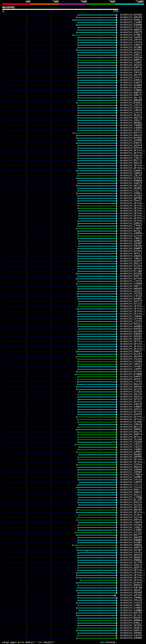Image resolution: width=146 pixels, height=644 pixels.
Task: Select label UniRef100_Q73KY1
Action: click(x=131, y=515)
